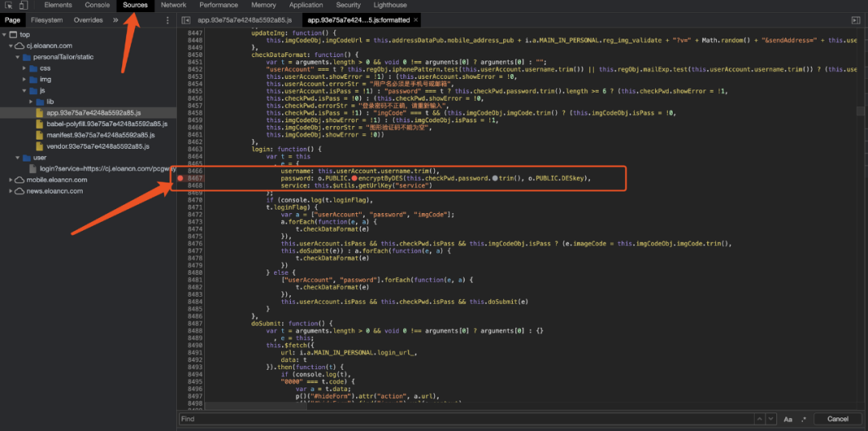Open the Sources panel three-dot menu
868x431 pixels.
(168, 20)
